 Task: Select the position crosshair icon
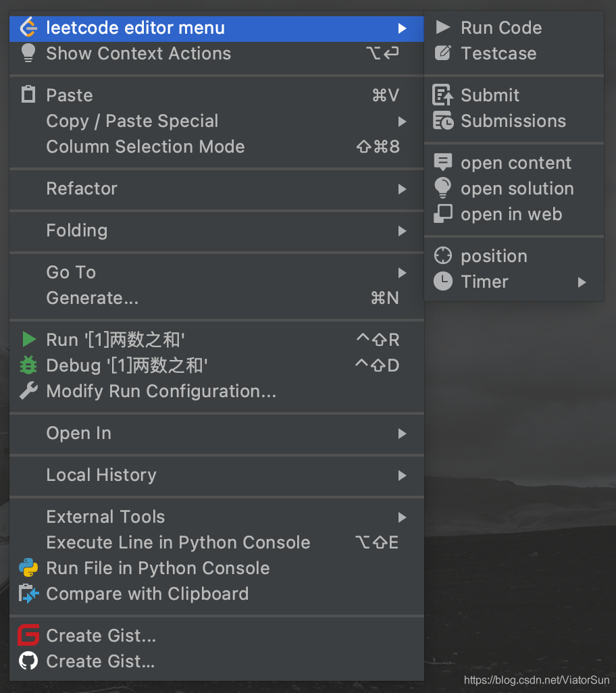[x=443, y=256]
